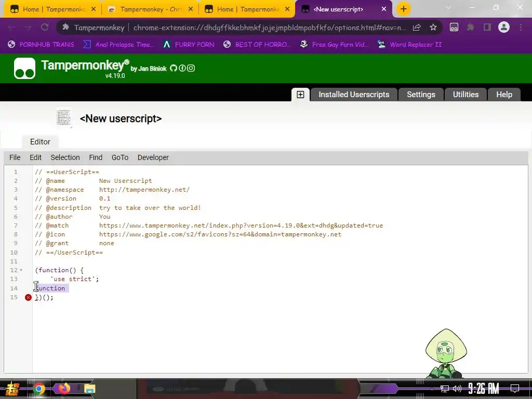Open the Chrome profile avatar

[504, 28]
